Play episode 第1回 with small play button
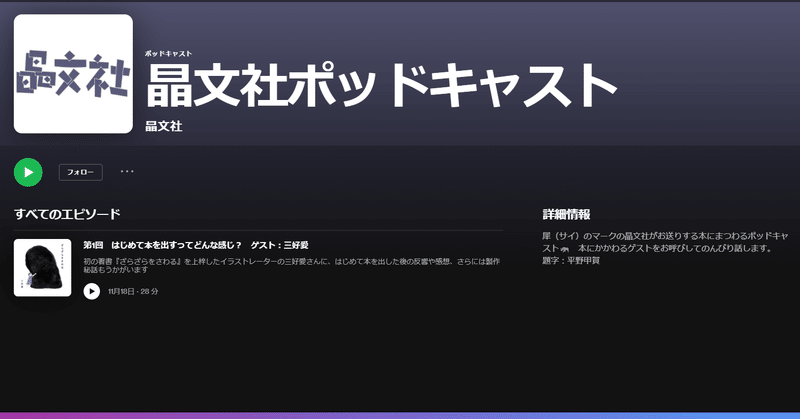800x419 pixels. (x=92, y=291)
